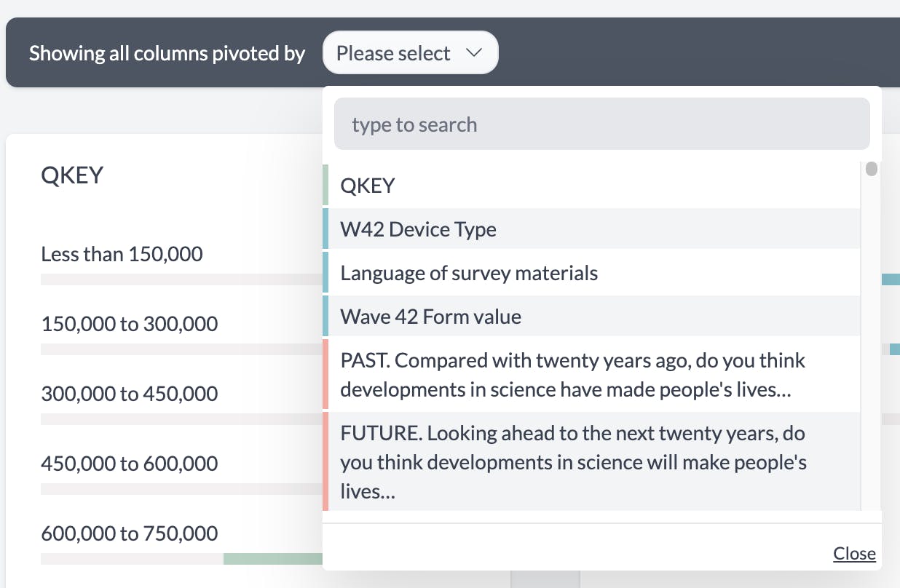Click the chevron on the pivot selector
900x588 pixels.
tap(473, 52)
